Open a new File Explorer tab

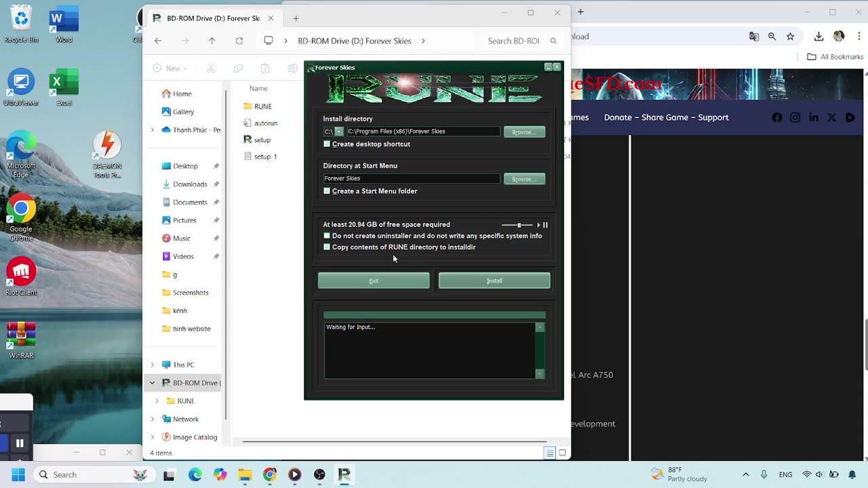coord(296,18)
